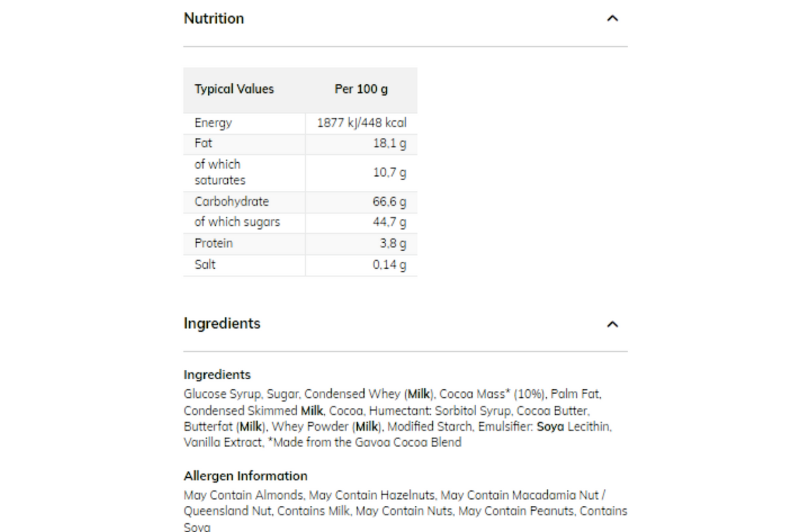Click the 1877 kJ/448 kcal energy value
This screenshot has width=799, height=532.
click(x=362, y=123)
